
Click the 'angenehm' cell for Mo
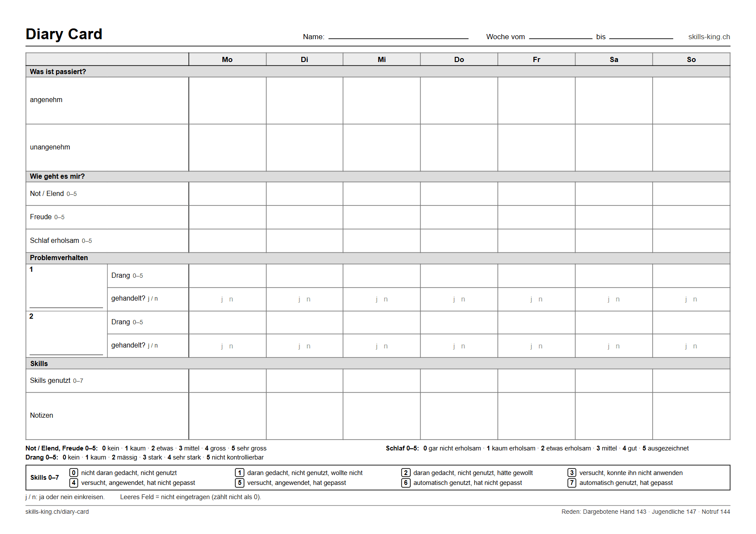pos(227,100)
